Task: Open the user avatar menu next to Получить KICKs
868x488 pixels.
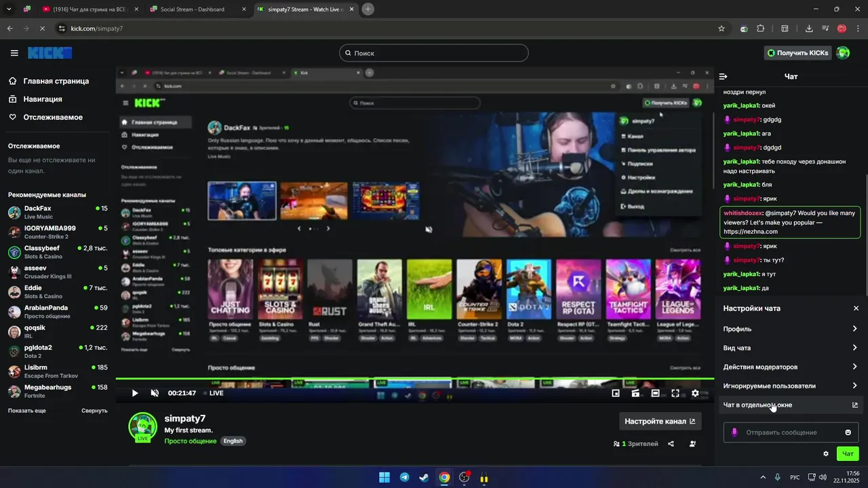Action: 843,53
